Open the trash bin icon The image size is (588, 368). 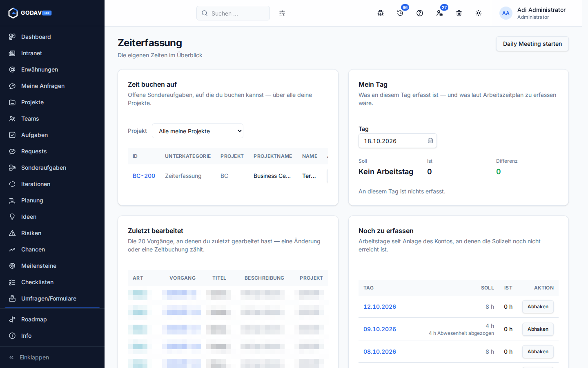[x=459, y=13]
